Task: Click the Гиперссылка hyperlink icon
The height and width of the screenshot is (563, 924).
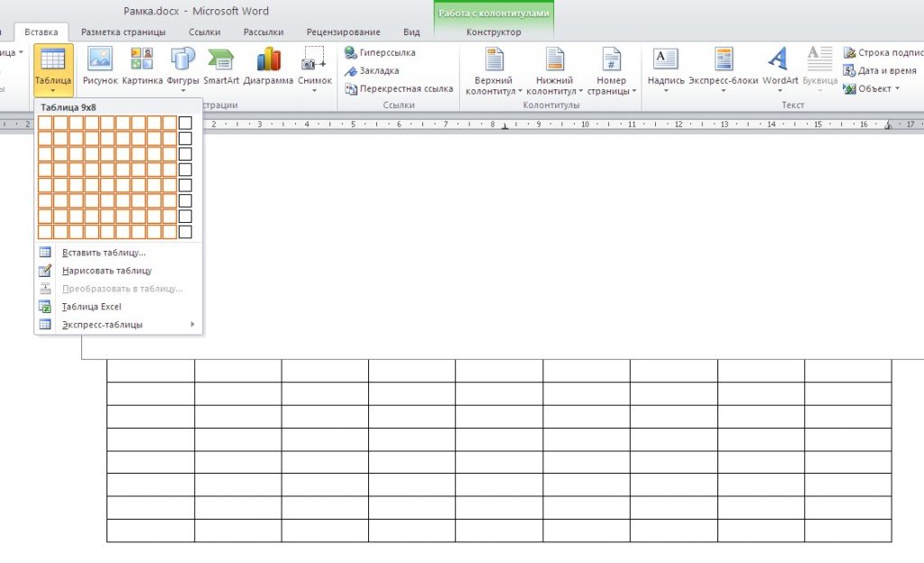Action: [351, 53]
